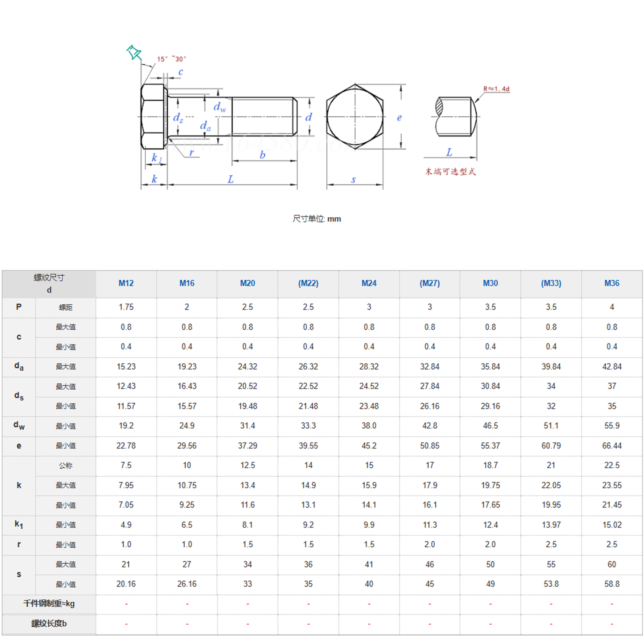Screen dimensions: 644x644
Task: Select the s minimum value 58.8
Action: (x=612, y=584)
